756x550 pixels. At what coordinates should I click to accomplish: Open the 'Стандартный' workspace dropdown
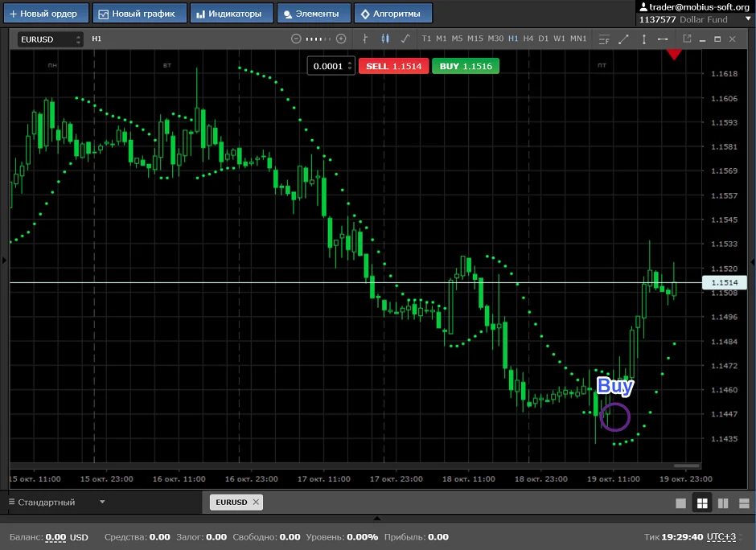click(x=57, y=503)
